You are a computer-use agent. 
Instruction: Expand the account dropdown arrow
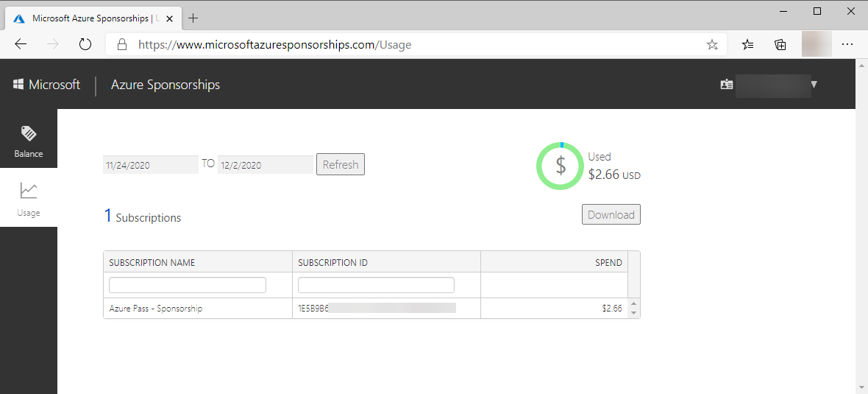tap(813, 85)
